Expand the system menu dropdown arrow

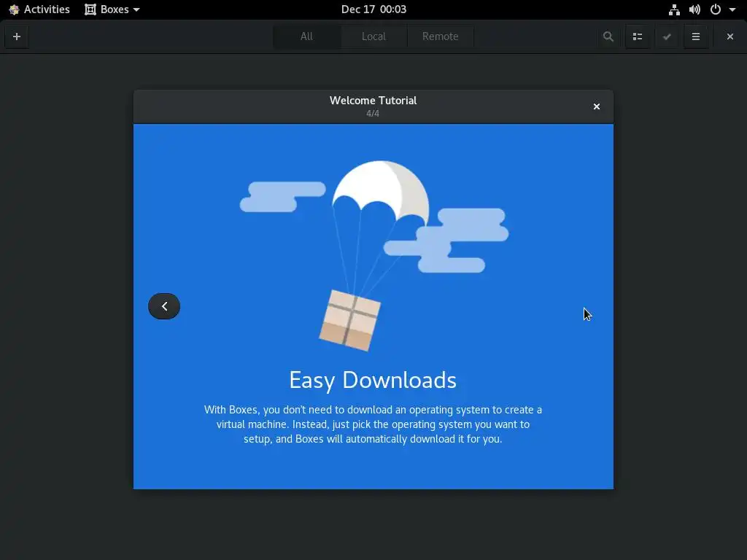(x=732, y=9)
